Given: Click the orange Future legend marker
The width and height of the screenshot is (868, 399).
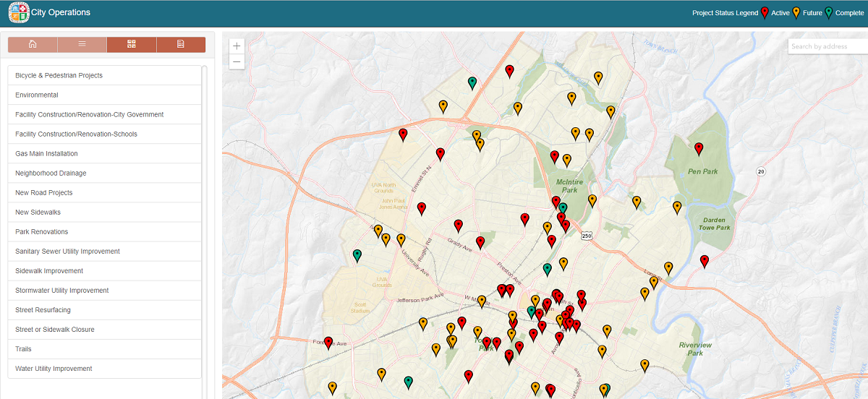Looking at the screenshot, I should [796, 12].
